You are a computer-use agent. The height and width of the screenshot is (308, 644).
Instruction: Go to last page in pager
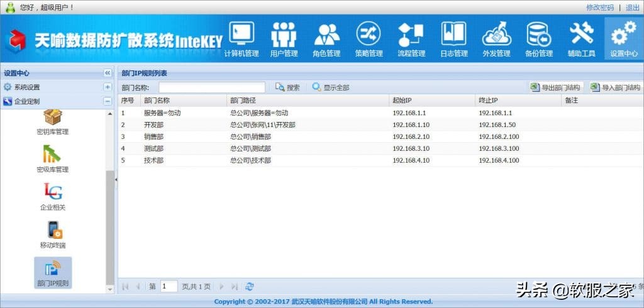(235, 286)
